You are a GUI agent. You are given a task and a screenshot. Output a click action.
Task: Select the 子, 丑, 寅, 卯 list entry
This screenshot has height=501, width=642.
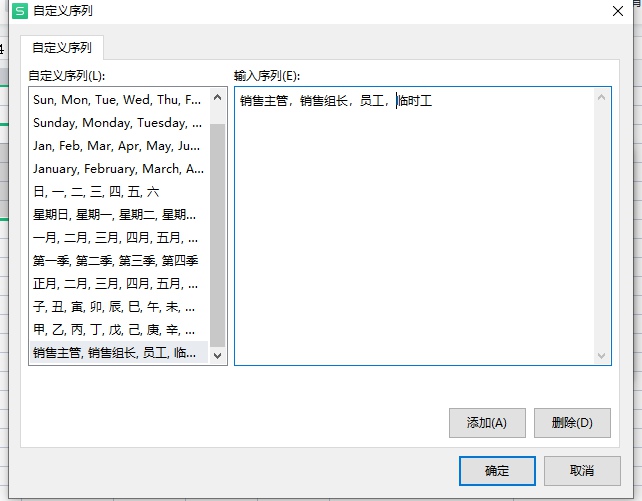119,307
